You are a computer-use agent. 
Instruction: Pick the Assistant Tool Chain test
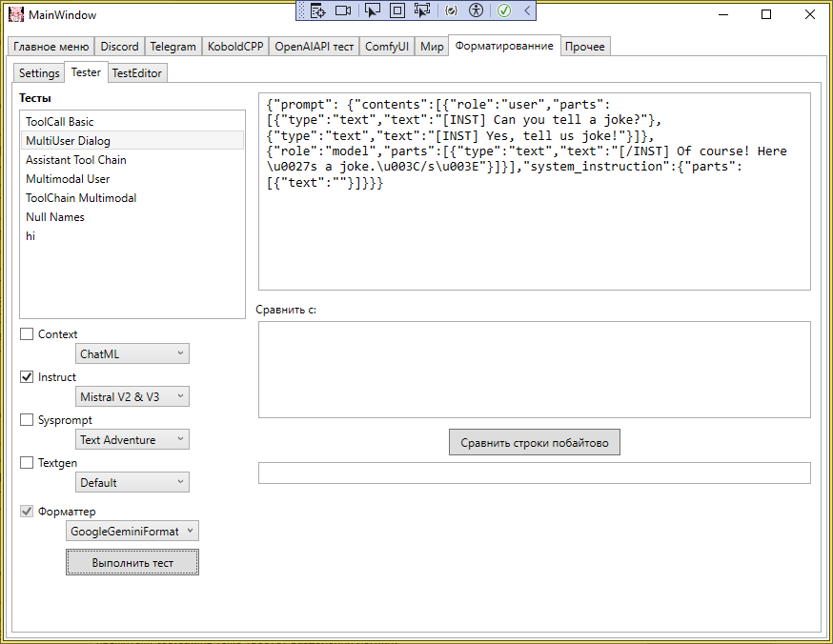click(132, 160)
